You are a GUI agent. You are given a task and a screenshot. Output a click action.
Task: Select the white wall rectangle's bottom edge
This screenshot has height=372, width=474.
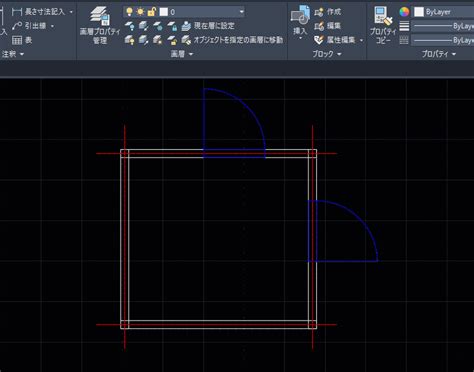218,329
